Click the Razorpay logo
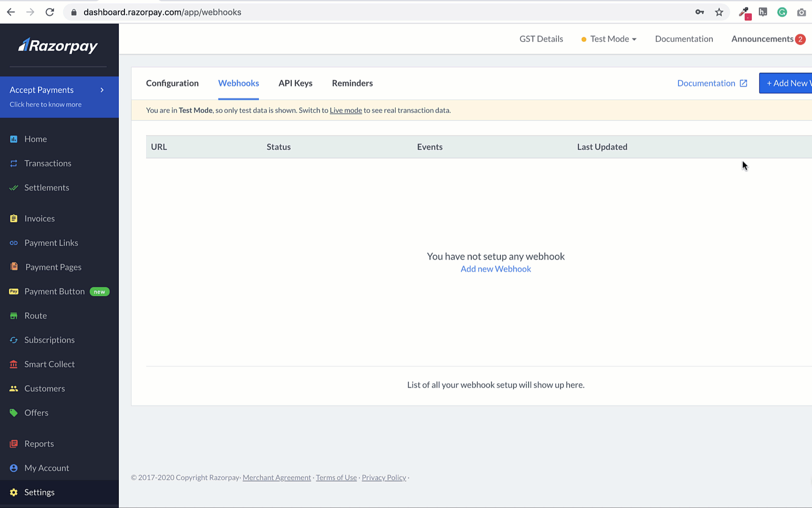812x508 pixels. click(x=58, y=46)
